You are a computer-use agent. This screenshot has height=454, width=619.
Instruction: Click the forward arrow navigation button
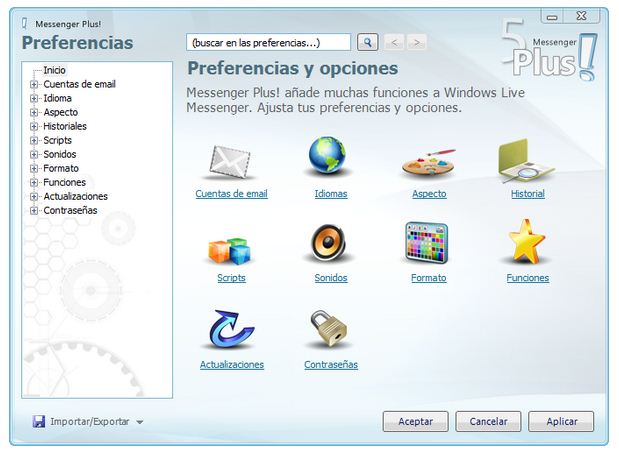pos(416,42)
